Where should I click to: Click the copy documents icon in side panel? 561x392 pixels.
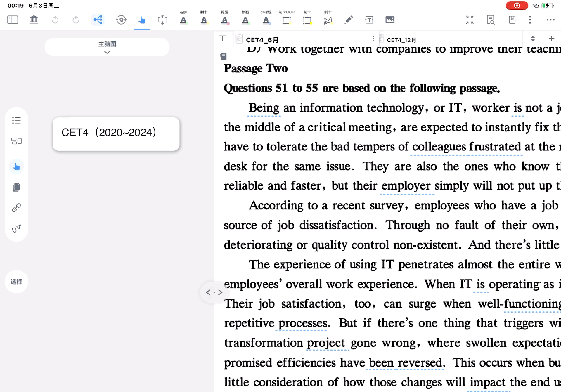point(16,187)
